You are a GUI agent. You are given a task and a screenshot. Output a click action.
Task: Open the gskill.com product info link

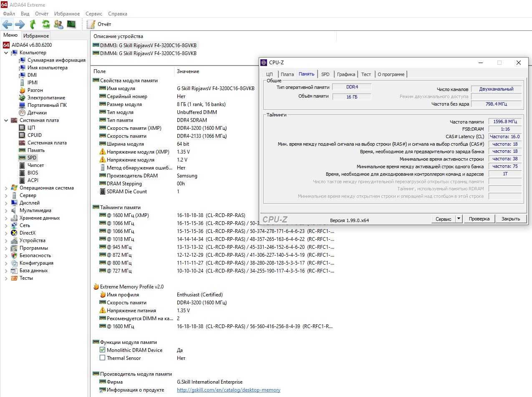pos(229,390)
